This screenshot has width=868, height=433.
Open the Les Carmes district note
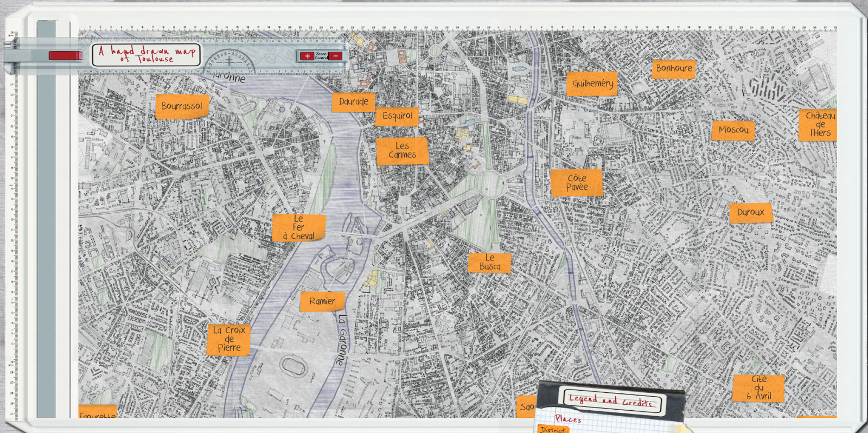[402, 150]
